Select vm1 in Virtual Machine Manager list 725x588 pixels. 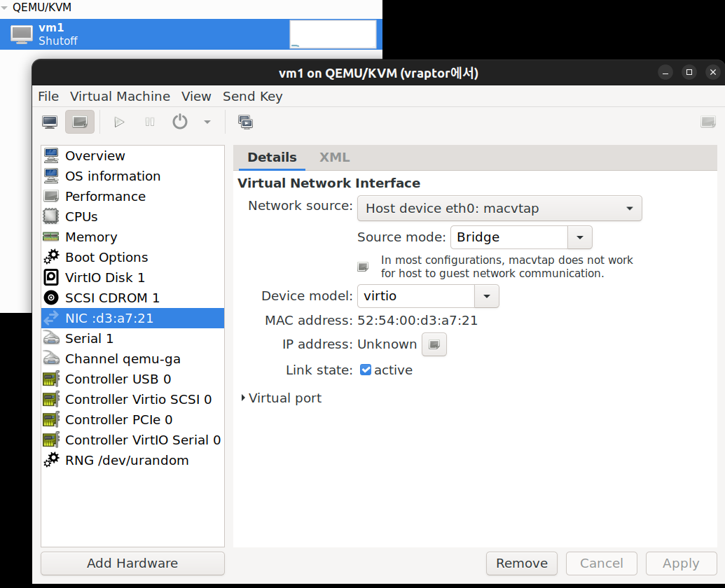coord(191,34)
